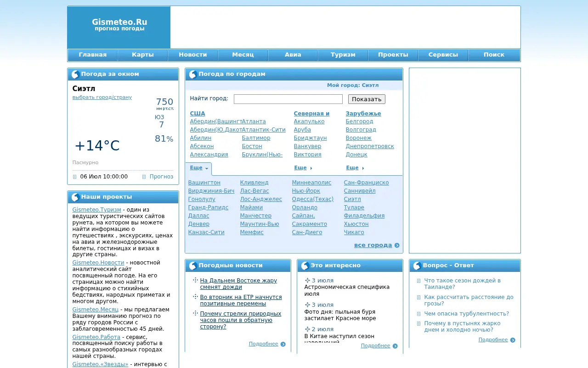Click the arrow icon after Подробнее in Погодные новости
Image resolution: width=588 pixels, height=368 pixels.
coord(283,344)
